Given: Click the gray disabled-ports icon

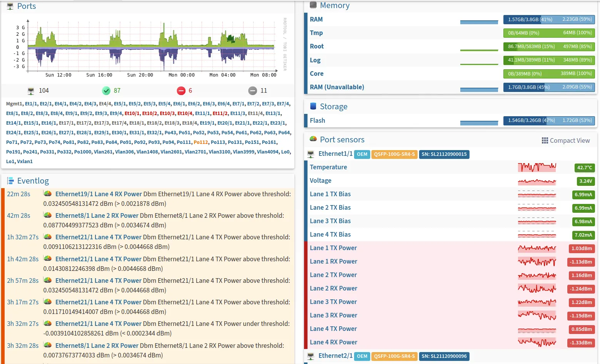Looking at the screenshot, I should (252, 91).
